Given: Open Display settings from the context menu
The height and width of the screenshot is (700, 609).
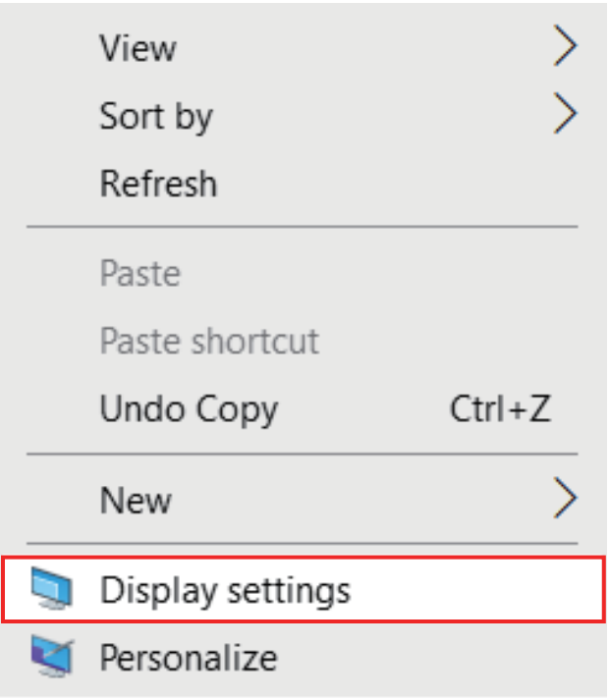Looking at the screenshot, I should [x=224, y=590].
